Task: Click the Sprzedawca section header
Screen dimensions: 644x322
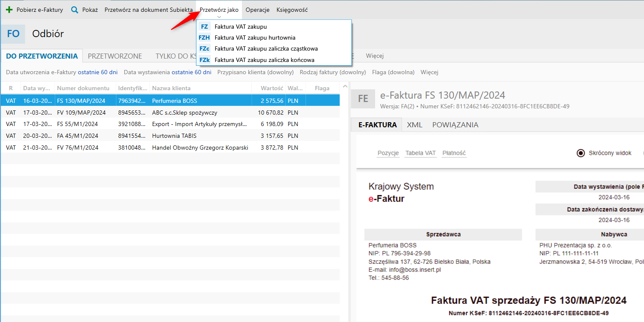Action: click(x=443, y=234)
